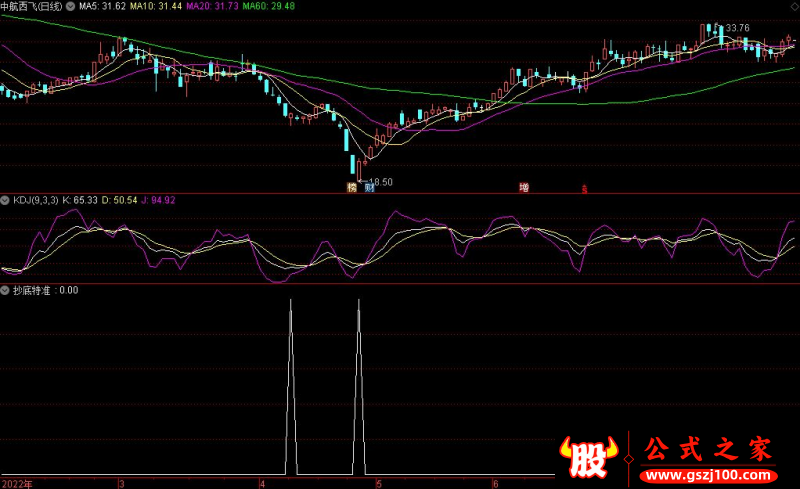The height and width of the screenshot is (489, 800).
Task: Open the red 增 marker icon
Action: [x=524, y=187]
